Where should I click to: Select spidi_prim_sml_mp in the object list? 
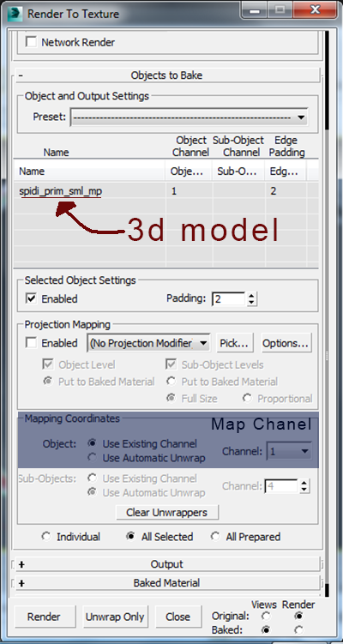click(x=60, y=191)
